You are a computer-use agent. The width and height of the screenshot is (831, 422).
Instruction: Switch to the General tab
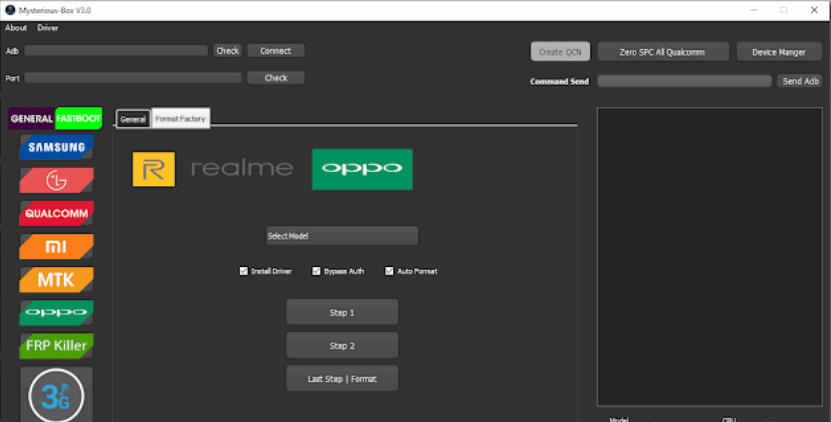[x=133, y=119]
